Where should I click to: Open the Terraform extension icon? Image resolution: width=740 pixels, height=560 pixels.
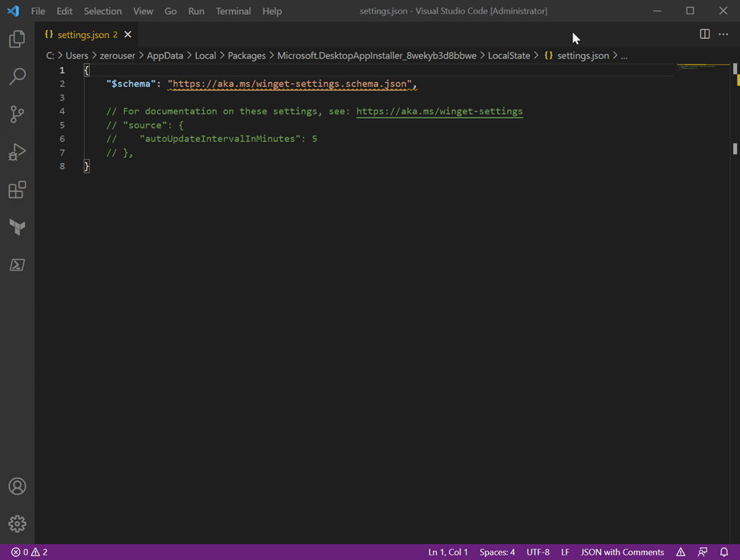point(17,227)
